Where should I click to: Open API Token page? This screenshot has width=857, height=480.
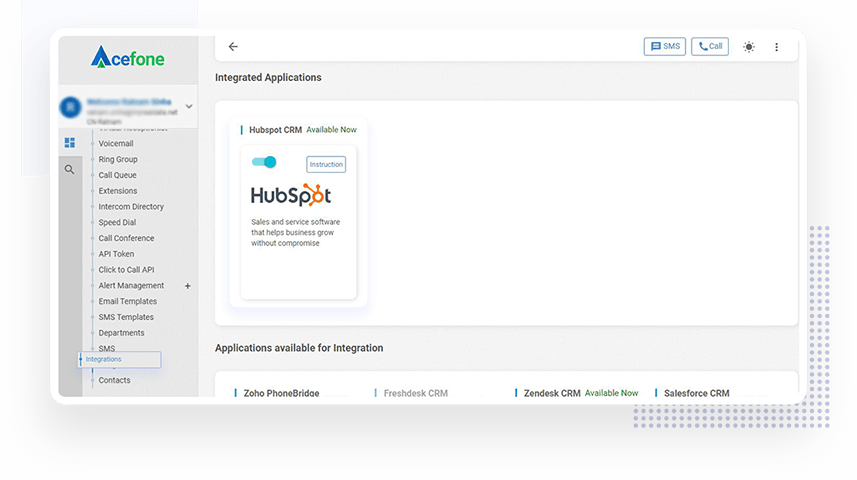click(116, 254)
